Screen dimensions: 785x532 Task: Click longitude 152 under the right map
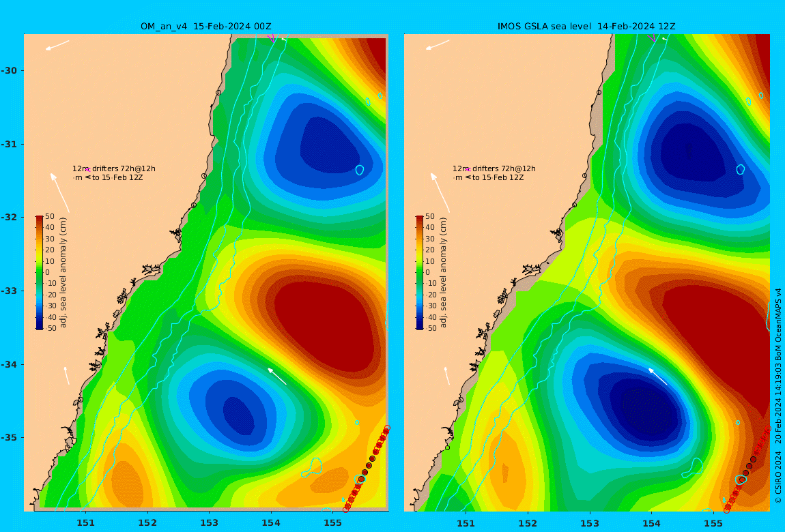(x=528, y=523)
